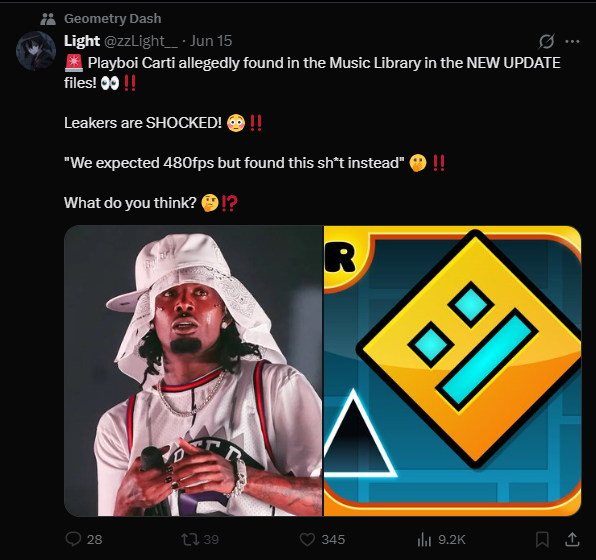This screenshot has height=560, width=596.
Task: Open the Playboi Carti photo on the left
Action: (193, 371)
